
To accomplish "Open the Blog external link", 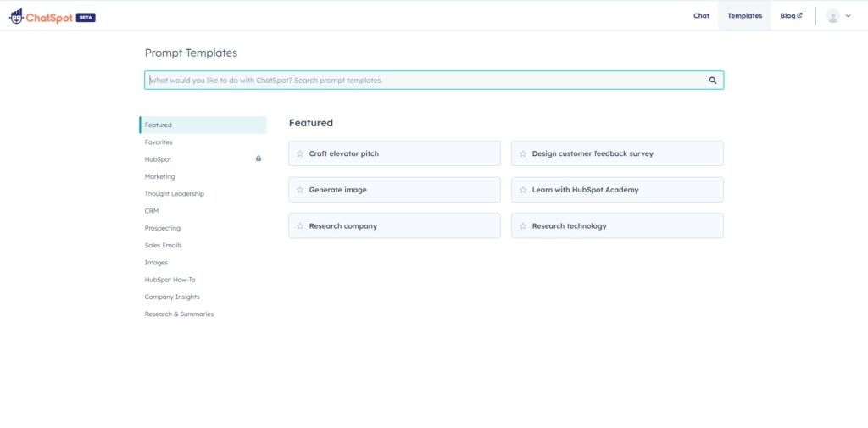I will (x=791, y=16).
